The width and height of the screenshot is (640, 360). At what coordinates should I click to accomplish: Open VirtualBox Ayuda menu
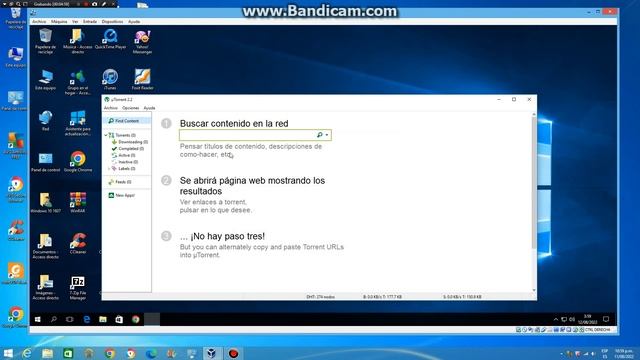pyautogui.click(x=134, y=22)
